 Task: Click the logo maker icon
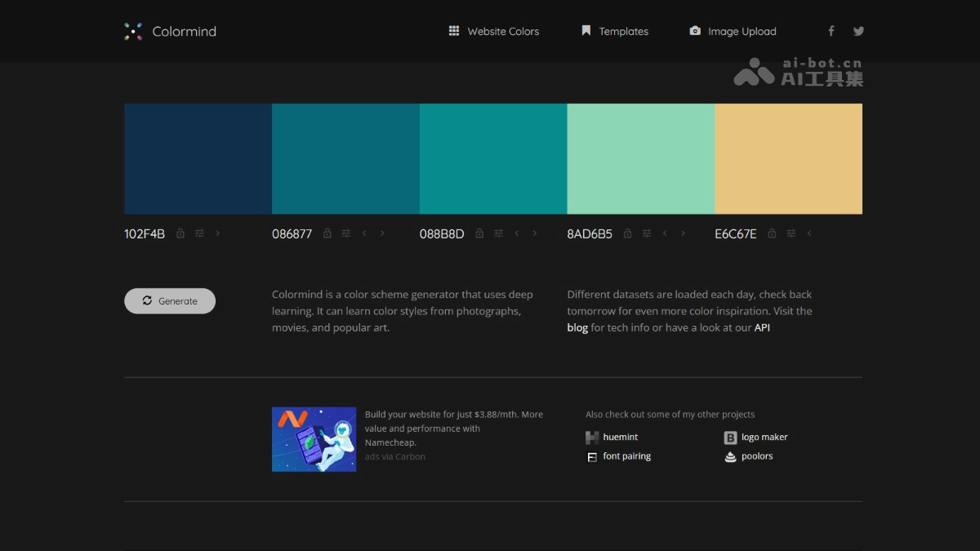pos(730,437)
